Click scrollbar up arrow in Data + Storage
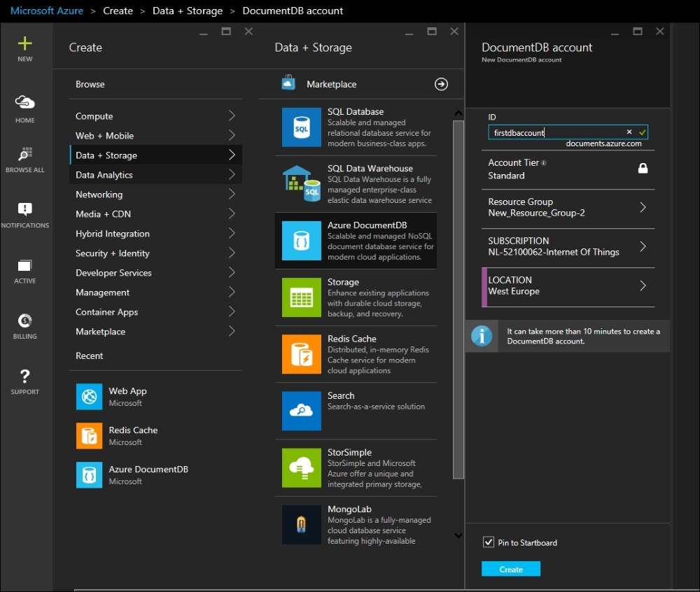The width and height of the screenshot is (700, 592). click(458, 113)
